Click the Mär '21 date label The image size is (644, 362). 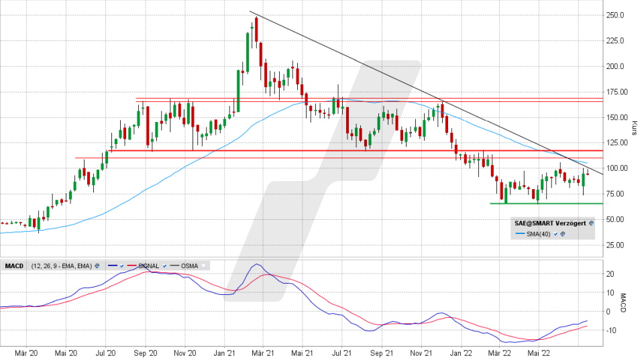pos(263,353)
